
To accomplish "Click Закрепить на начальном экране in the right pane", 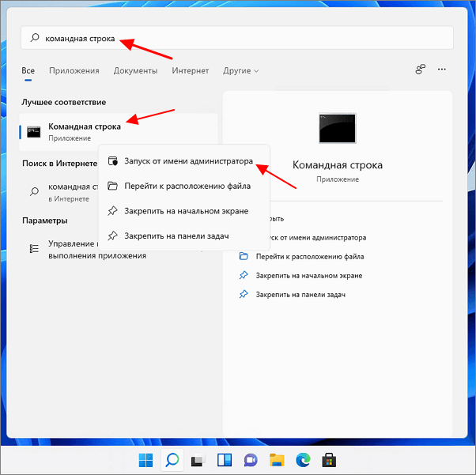I will 308,276.
